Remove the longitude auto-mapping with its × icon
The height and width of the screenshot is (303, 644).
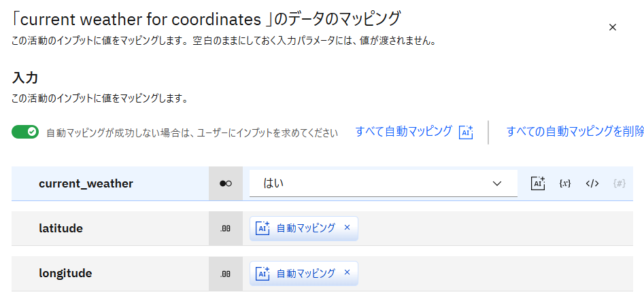[347, 273]
